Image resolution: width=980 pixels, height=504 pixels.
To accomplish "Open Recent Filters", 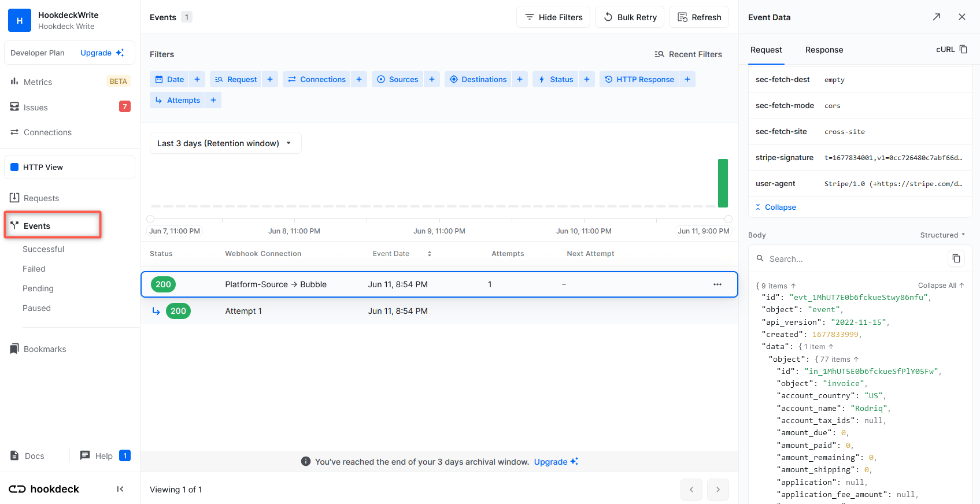I will point(688,54).
